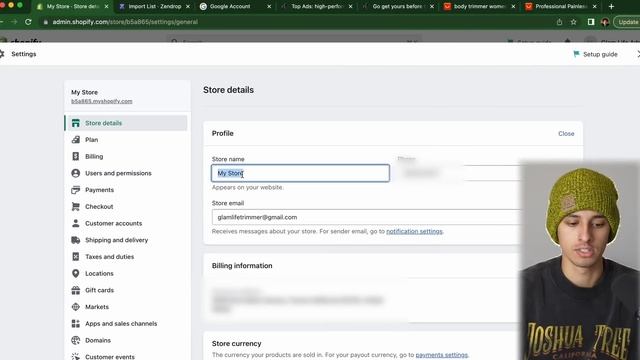640x360 pixels.
Task: Open the notification settings link
Action: pos(414,231)
